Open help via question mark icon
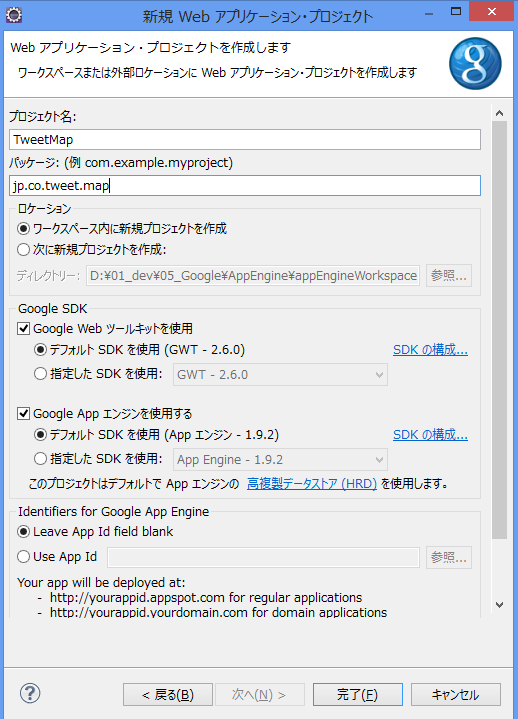Screen dimensions: 518x719 pos(30,693)
